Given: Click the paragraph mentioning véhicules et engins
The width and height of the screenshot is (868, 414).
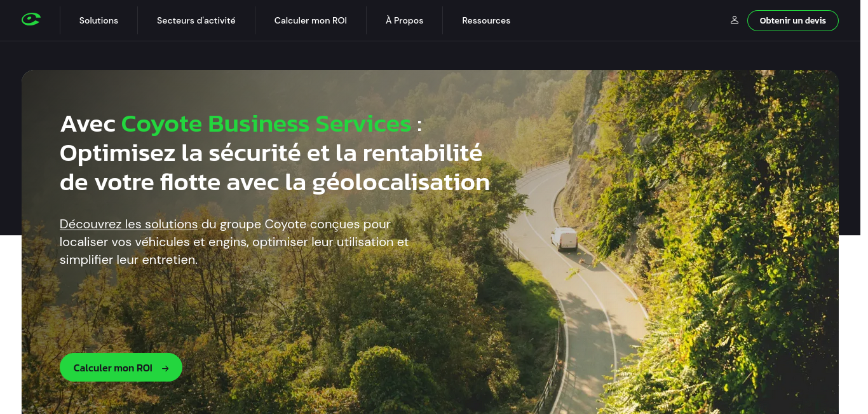Looking at the screenshot, I should point(234,242).
